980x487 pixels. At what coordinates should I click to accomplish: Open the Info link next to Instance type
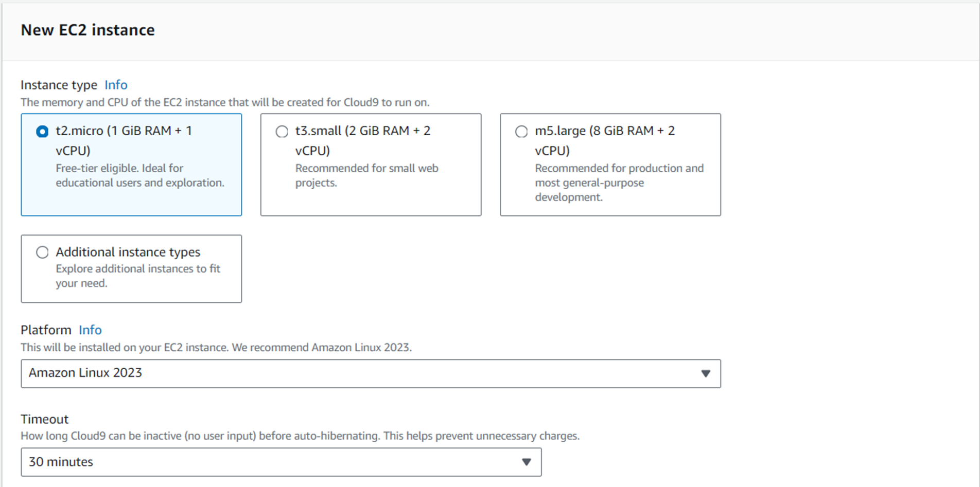point(115,85)
